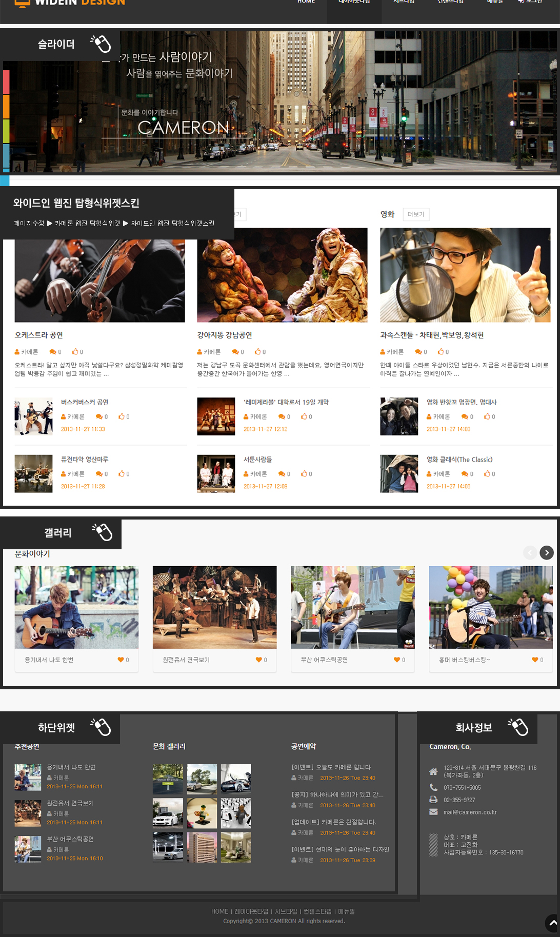This screenshot has height=937, width=560.
Task: Click the mail envelope icon in company info
Action: [x=433, y=812]
